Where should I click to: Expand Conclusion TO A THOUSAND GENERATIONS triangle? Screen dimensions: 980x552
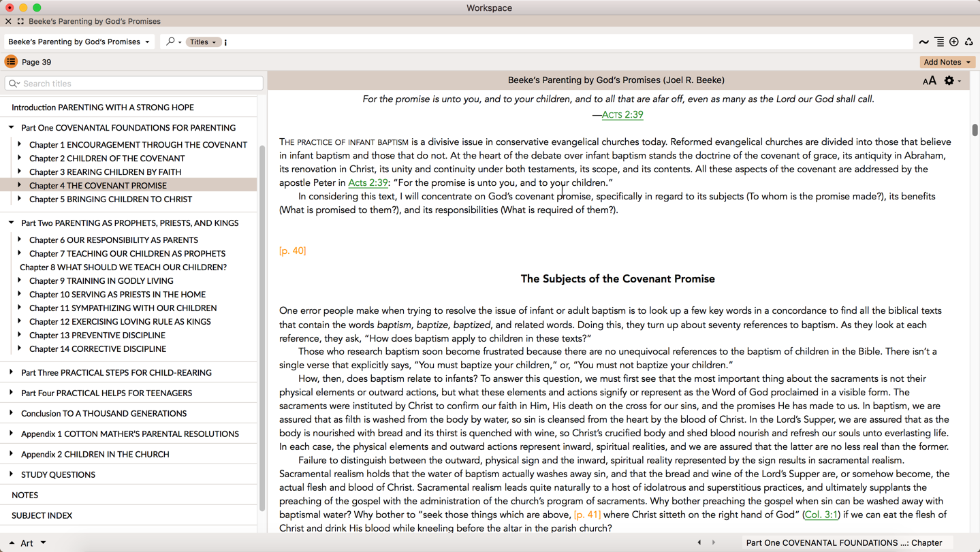coord(12,413)
